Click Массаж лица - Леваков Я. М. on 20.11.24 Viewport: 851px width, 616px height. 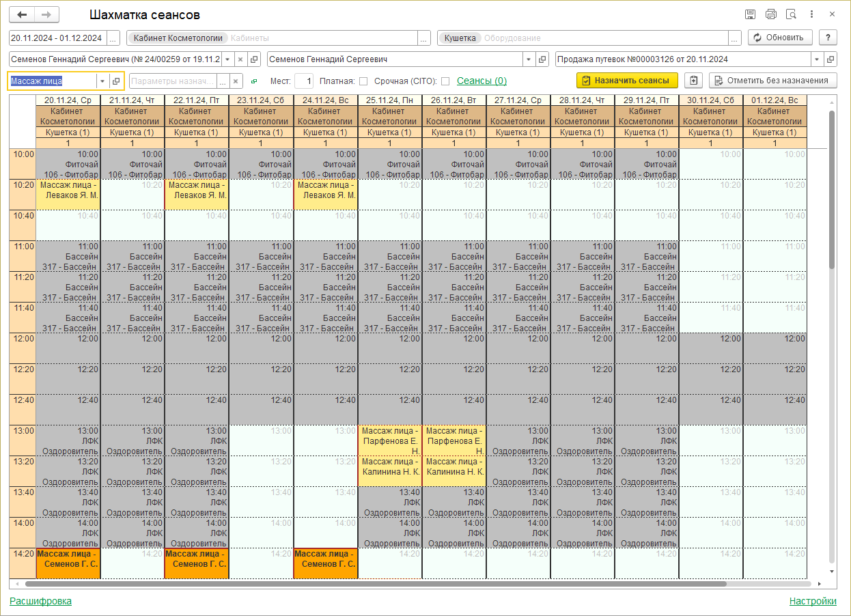coord(68,195)
